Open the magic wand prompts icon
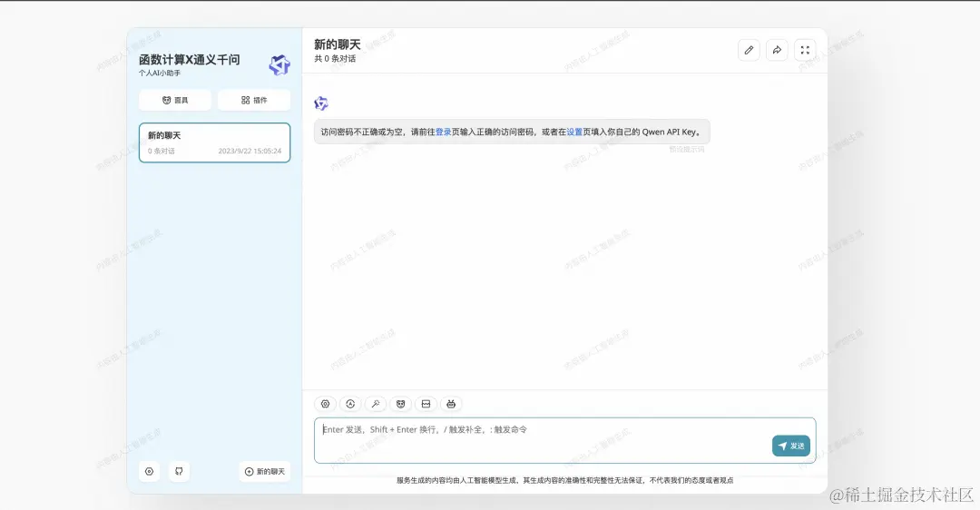The height and width of the screenshot is (510, 980). (376, 404)
